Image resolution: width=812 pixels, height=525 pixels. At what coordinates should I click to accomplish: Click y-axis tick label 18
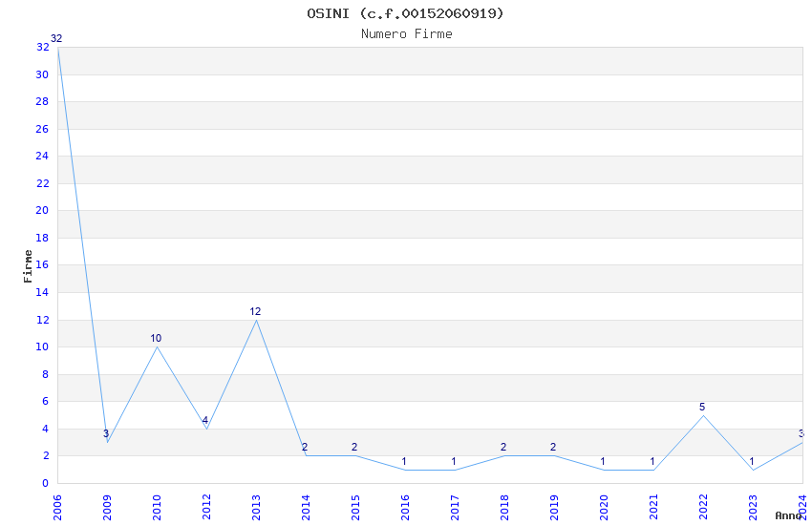coord(42,238)
